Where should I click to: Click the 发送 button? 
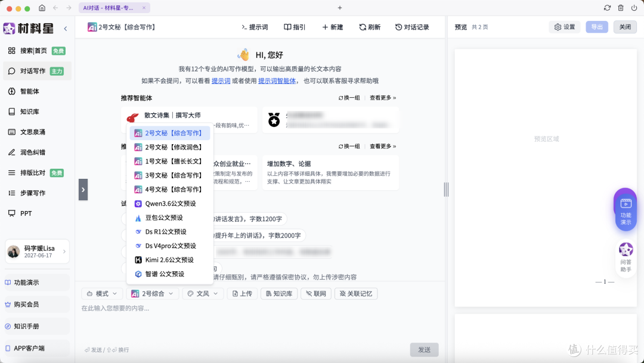point(425,350)
